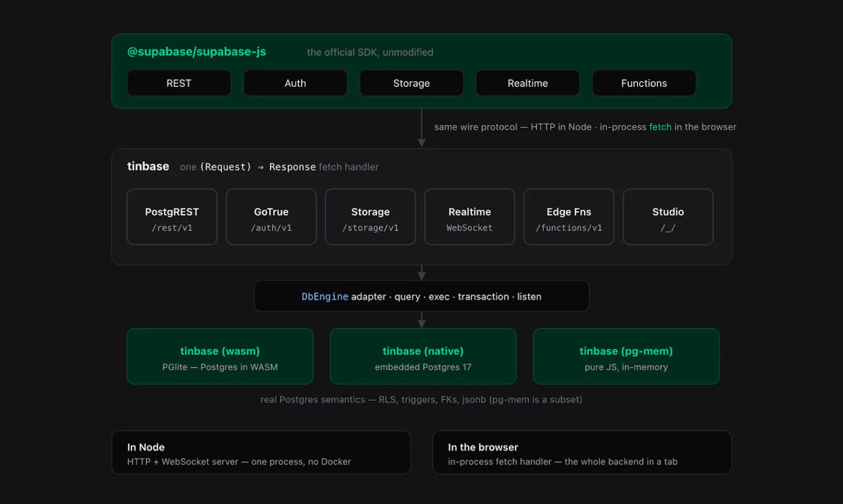
Task: Click the 'In the browser' panel
Action: pos(582,452)
